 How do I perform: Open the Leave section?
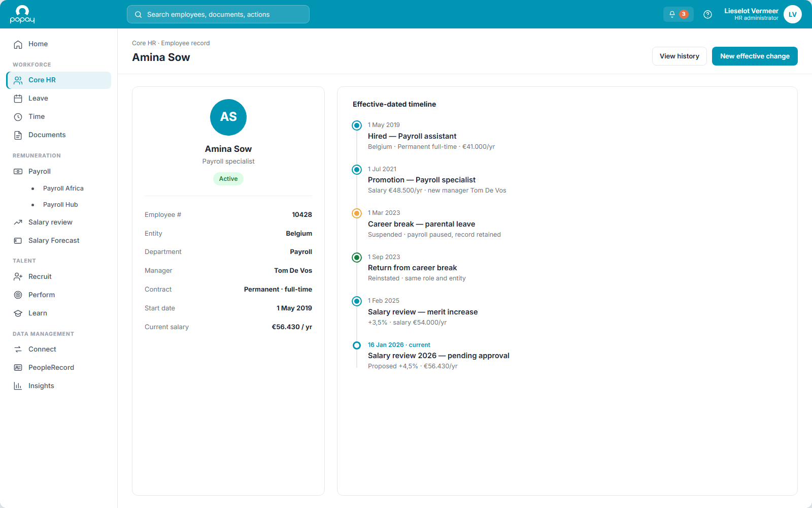58,99
